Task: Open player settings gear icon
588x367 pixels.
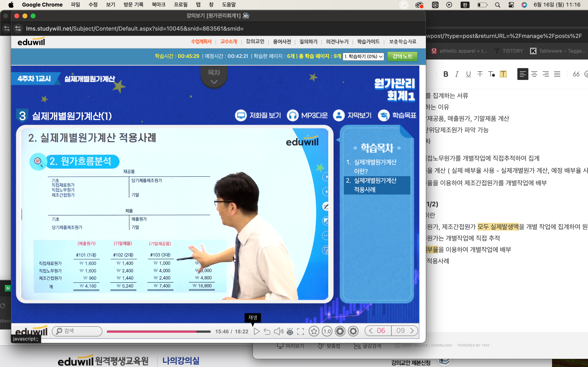Action: [x=353, y=331]
